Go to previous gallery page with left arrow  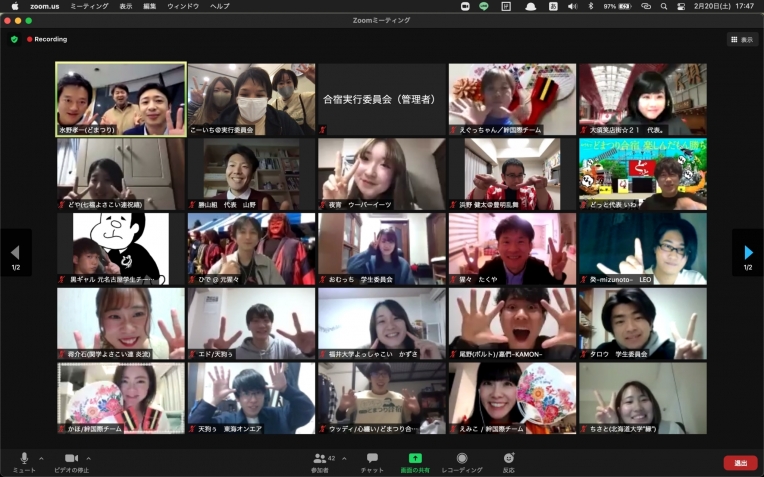point(15,253)
